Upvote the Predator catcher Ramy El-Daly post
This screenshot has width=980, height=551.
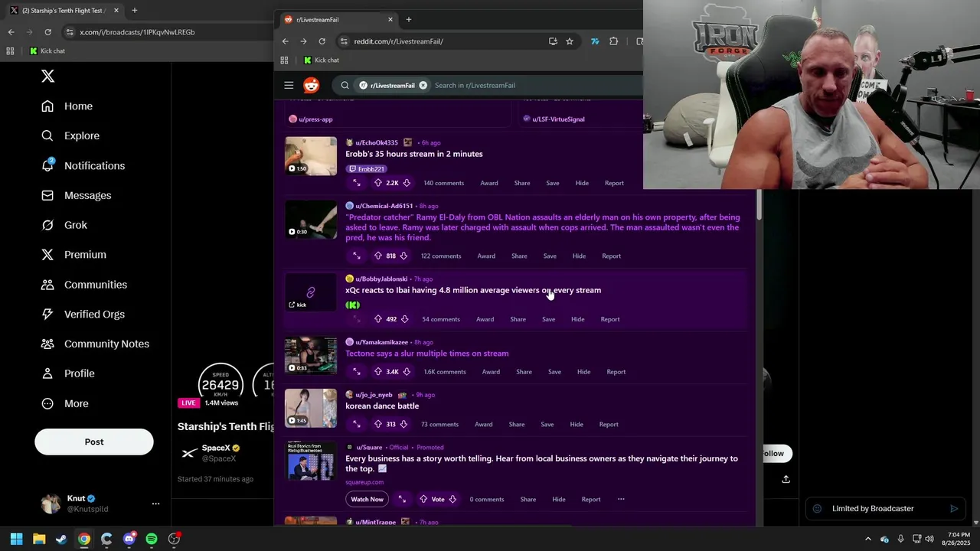[377, 256]
